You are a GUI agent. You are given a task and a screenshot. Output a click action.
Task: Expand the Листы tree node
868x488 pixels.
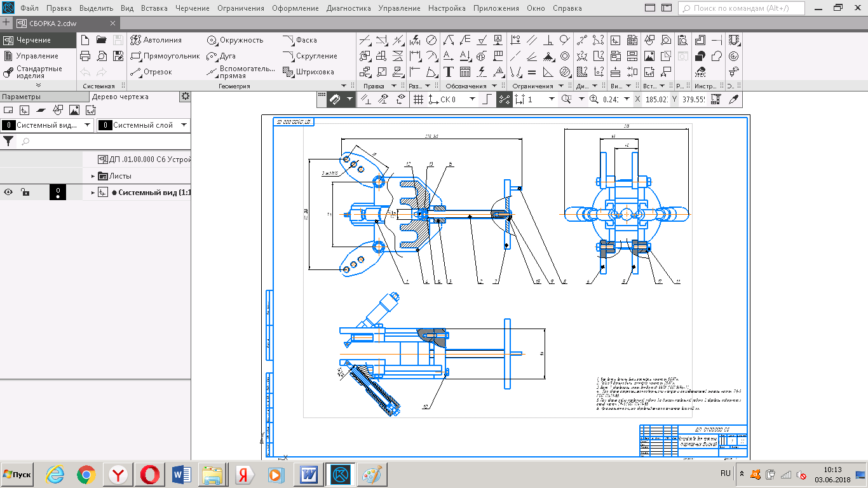[x=93, y=176]
